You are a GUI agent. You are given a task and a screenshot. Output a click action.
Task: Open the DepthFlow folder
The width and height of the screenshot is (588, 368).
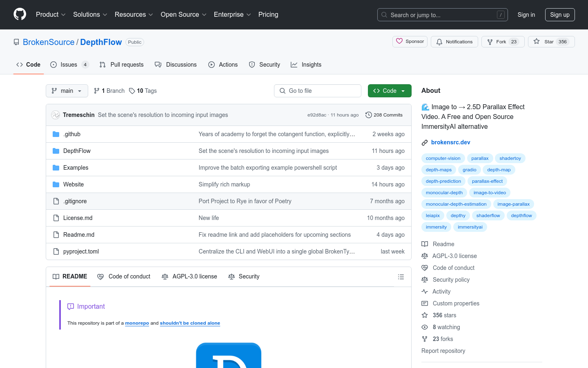click(x=77, y=151)
